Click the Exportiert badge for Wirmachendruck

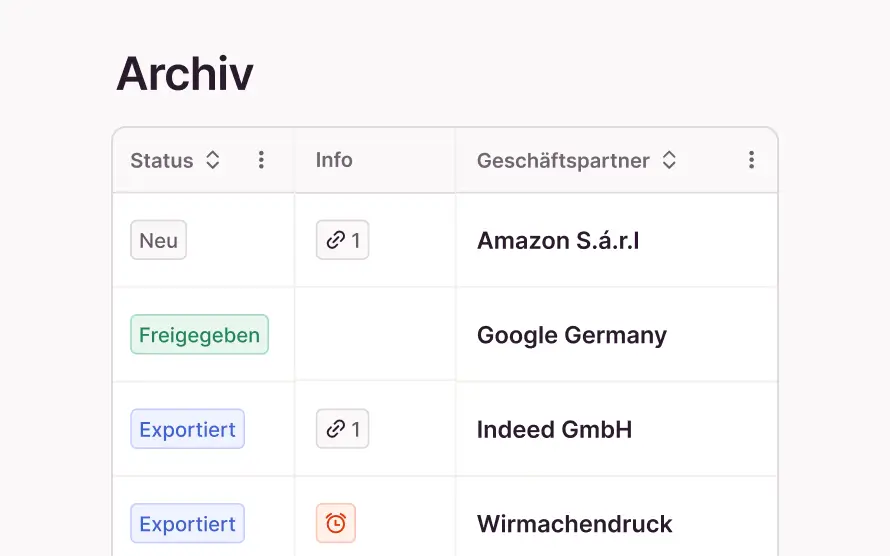click(x=187, y=523)
